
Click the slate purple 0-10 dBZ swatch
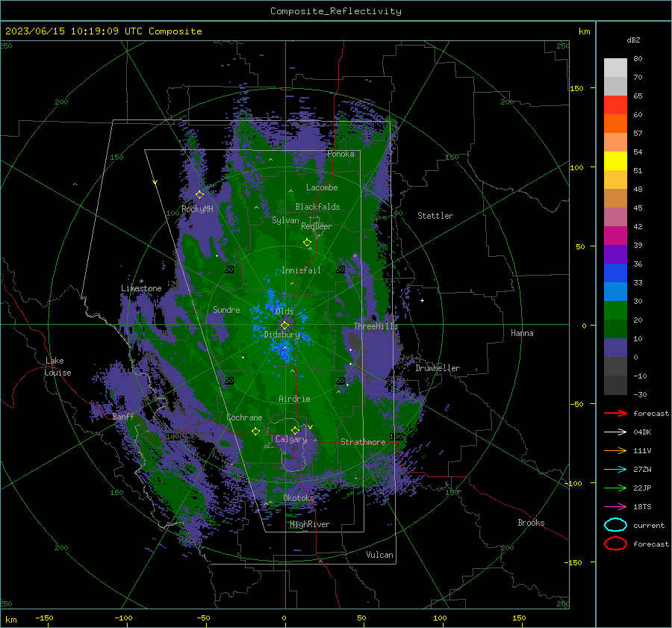(615, 347)
